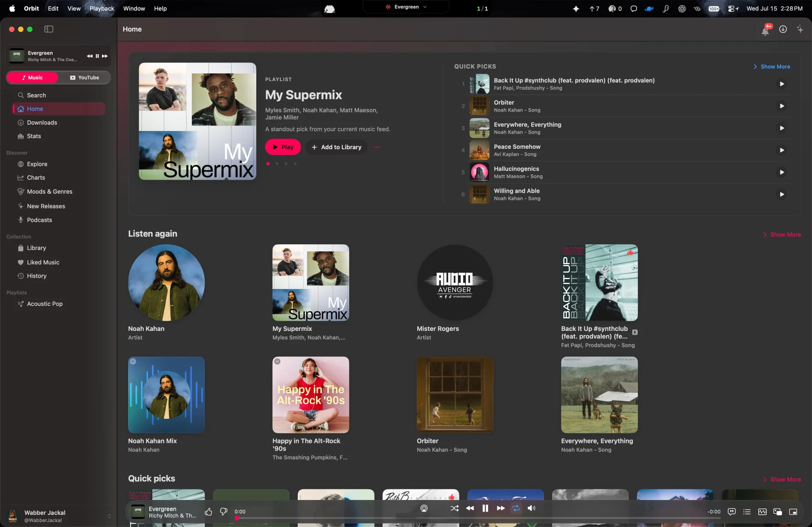
Task: Seek on the playback progress bar
Action: tap(477, 518)
